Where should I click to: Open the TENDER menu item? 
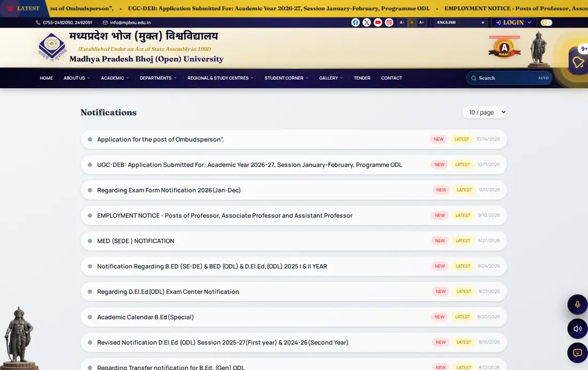tap(362, 78)
